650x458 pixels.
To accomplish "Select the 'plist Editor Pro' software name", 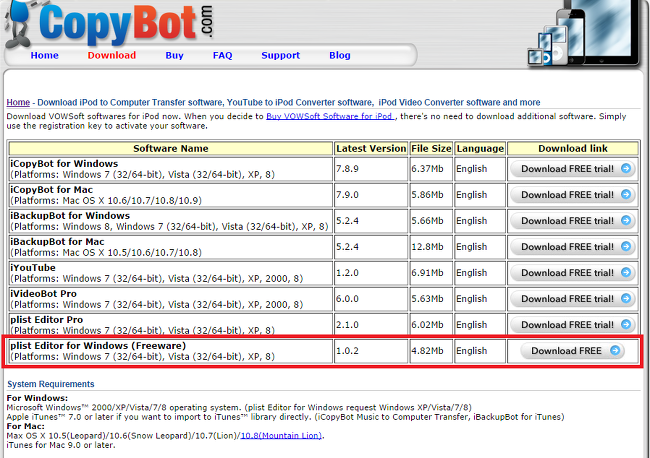I will (x=46, y=320).
